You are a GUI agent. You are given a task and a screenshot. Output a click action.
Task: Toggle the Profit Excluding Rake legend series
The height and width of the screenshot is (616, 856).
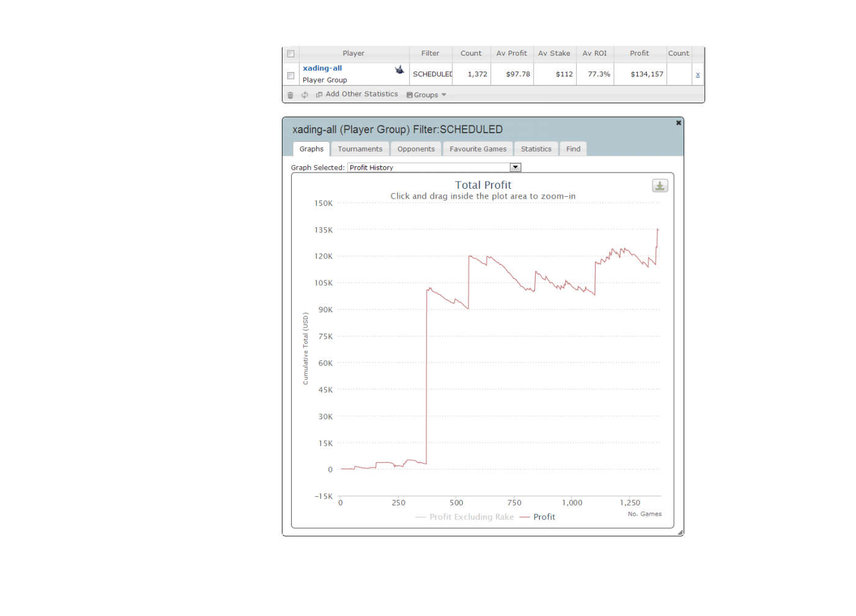pos(465,517)
